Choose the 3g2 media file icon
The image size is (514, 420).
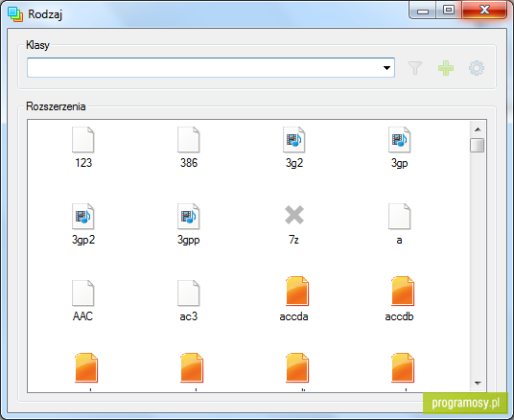pos(294,140)
